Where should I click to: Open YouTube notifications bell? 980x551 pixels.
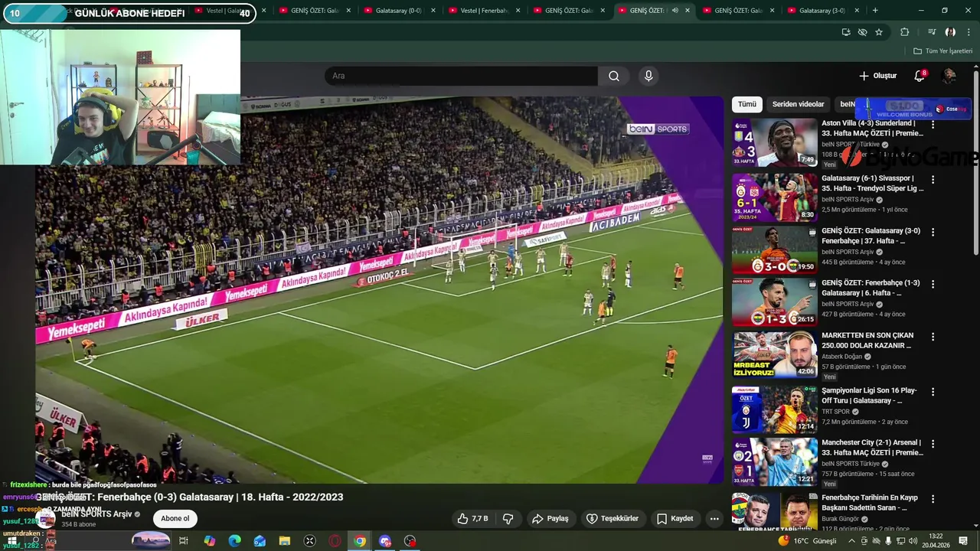[x=920, y=76]
